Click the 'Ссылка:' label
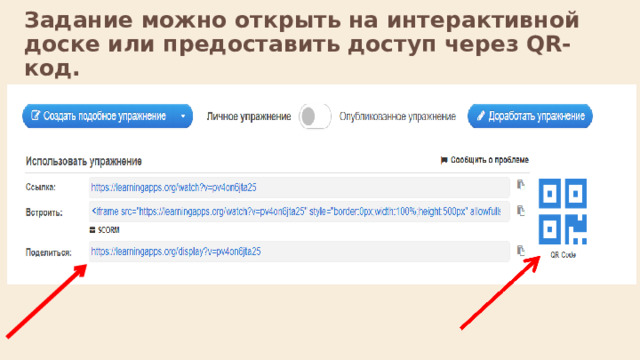The width and height of the screenshot is (640, 360). (40, 187)
